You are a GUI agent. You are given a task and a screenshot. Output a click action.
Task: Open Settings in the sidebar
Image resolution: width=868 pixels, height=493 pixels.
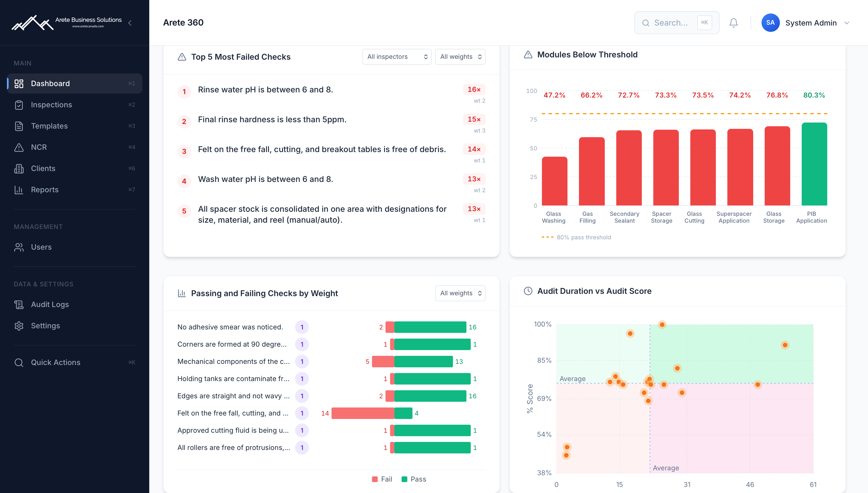(x=75, y=326)
